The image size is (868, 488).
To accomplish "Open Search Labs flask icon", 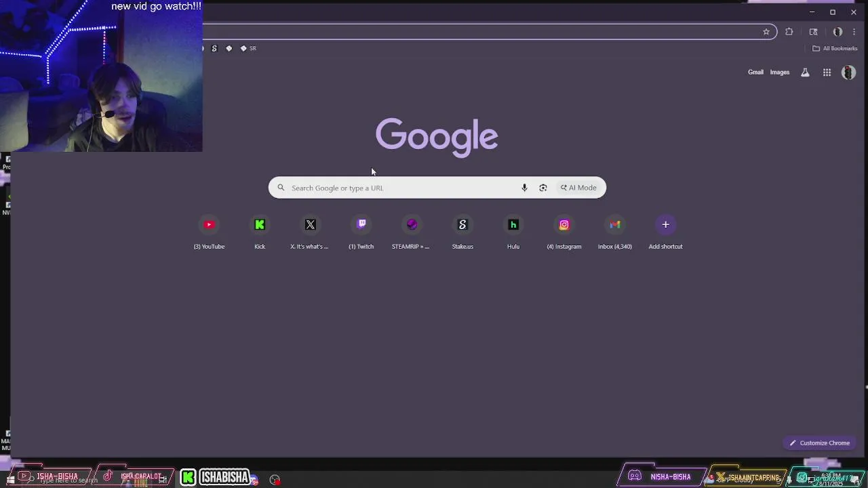I will point(805,73).
